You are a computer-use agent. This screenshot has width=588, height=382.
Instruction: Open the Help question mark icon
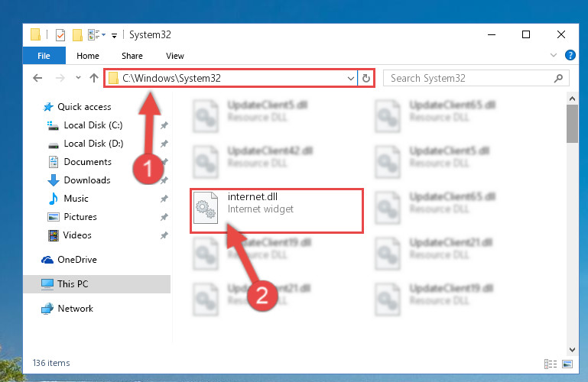[570, 56]
